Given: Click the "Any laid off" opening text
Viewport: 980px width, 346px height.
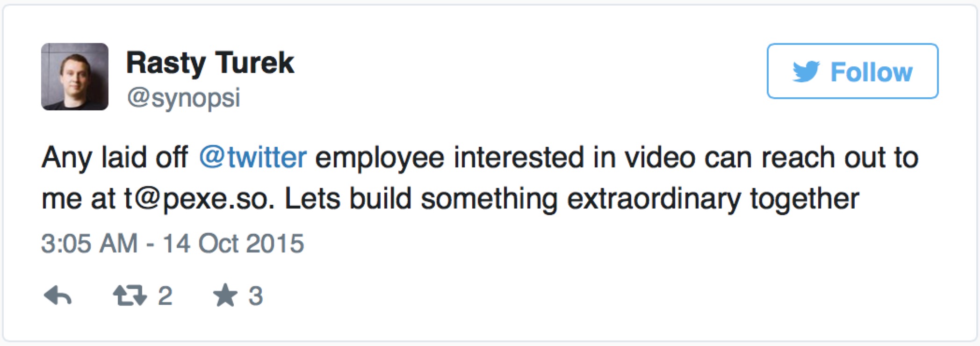Looking at the screenshot, I should [115, 157].
